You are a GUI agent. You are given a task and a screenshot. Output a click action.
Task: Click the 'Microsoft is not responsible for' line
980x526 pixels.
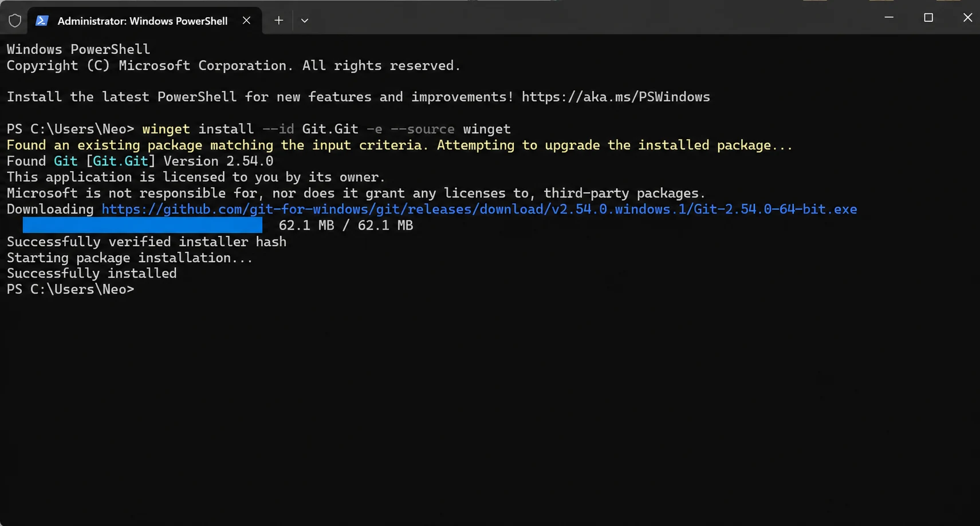coord(356,193)
